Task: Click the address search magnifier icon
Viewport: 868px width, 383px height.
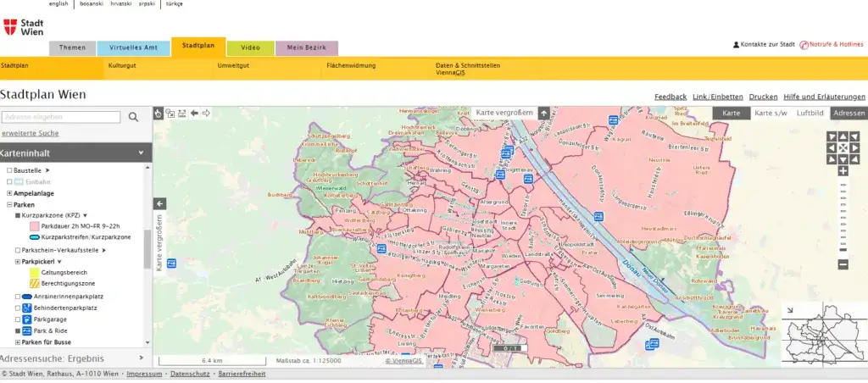Action: tap(133, 117)
